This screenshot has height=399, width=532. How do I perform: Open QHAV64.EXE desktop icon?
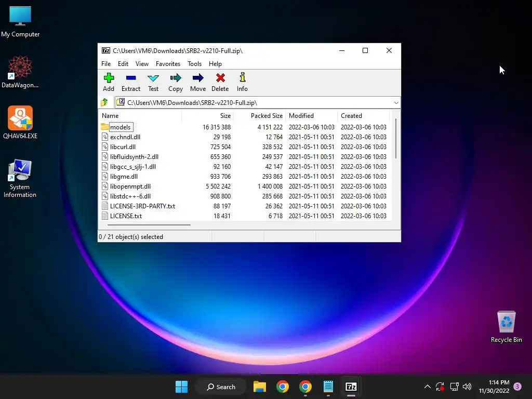[x=20, y=123]
